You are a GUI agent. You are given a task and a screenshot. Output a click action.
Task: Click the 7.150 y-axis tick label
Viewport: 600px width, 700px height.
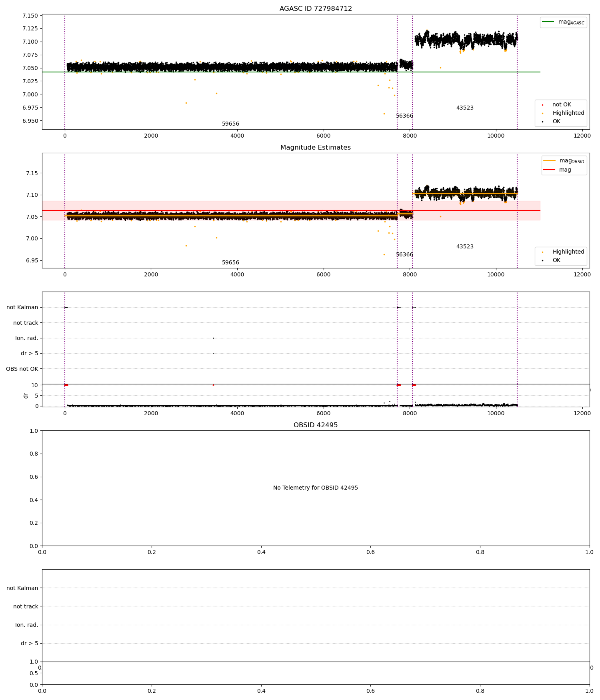(x=30, y=16)
